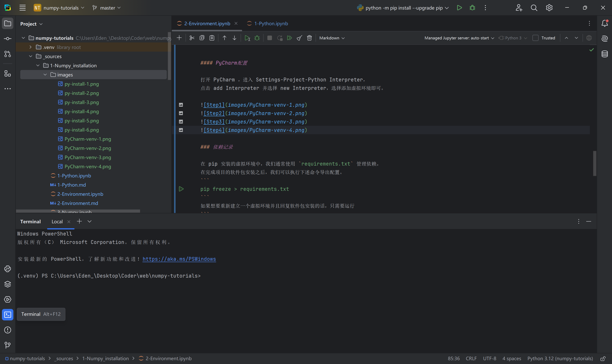Select PyCharm-venv-3.png in project tree

88,157
